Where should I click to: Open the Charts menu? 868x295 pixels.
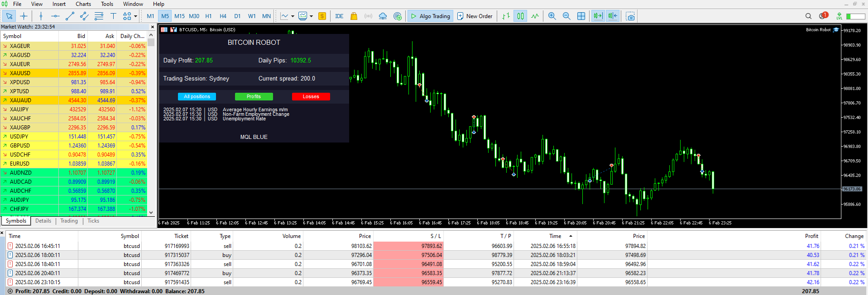point(83,4)
